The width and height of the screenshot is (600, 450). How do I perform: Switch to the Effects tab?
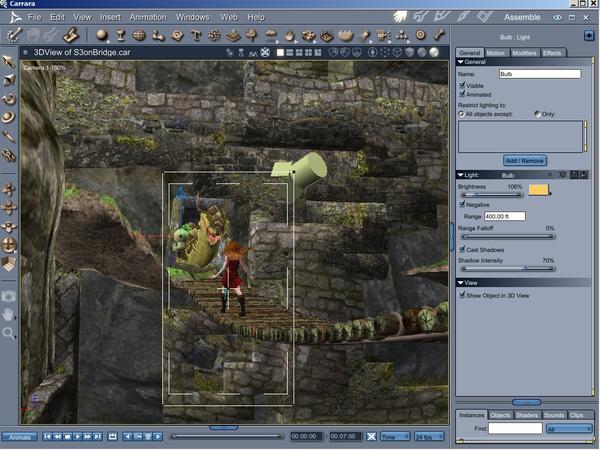(x=552, y=53)
